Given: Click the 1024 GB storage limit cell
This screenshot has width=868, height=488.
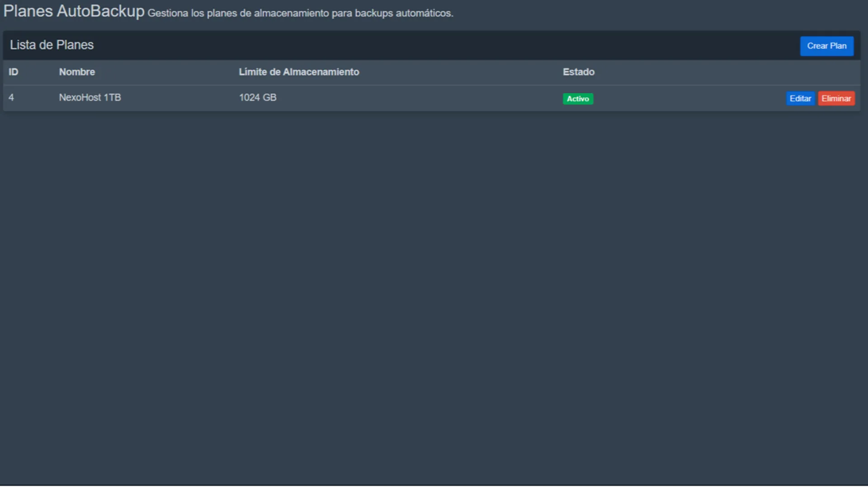Looking at the screenshot, I should 257,98.
